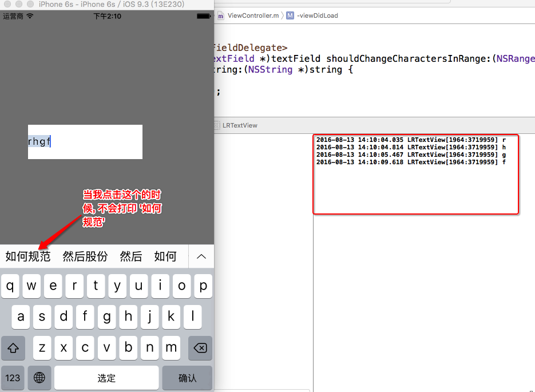Tap the letter p key

(203, 286)
